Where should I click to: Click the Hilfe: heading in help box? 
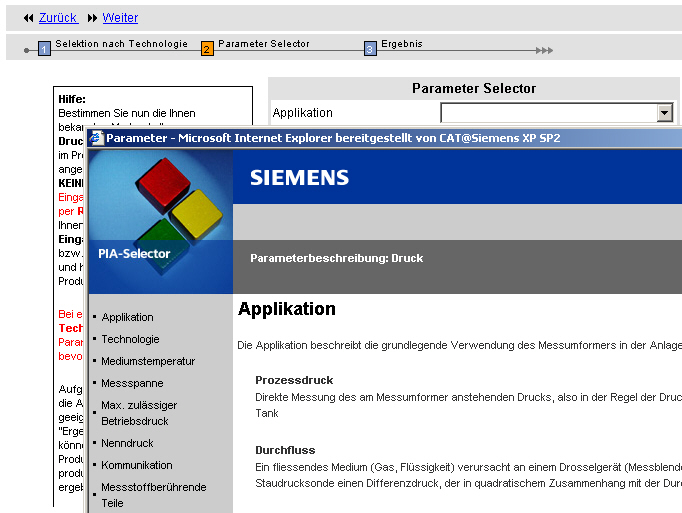pyautogui.click(x=72, y=99)
